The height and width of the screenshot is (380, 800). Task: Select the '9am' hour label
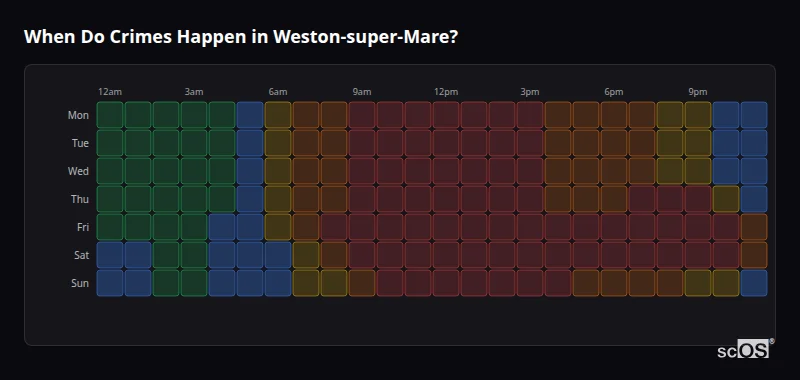point(362,92)
